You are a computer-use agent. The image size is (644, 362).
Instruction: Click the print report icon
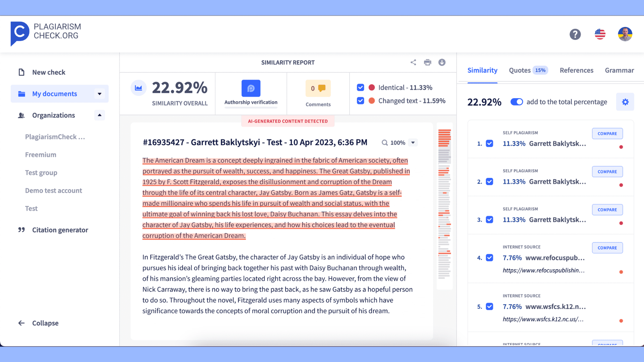coord(427,62)
